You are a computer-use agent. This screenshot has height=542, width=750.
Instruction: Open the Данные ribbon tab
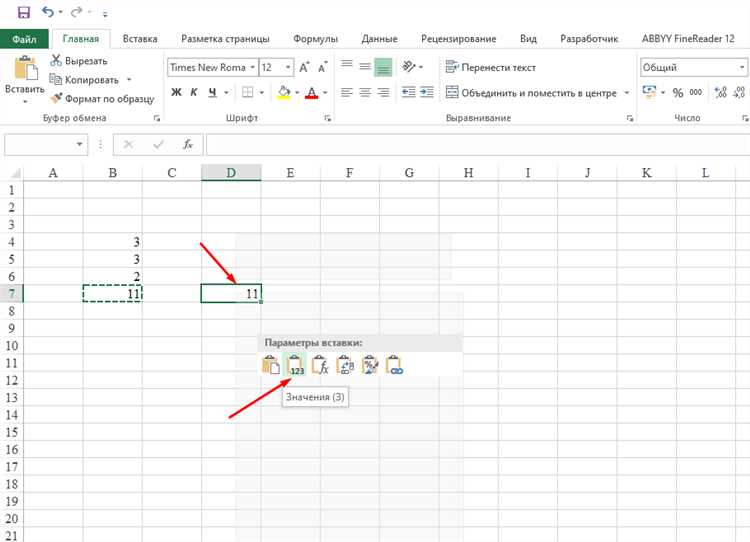379,39
